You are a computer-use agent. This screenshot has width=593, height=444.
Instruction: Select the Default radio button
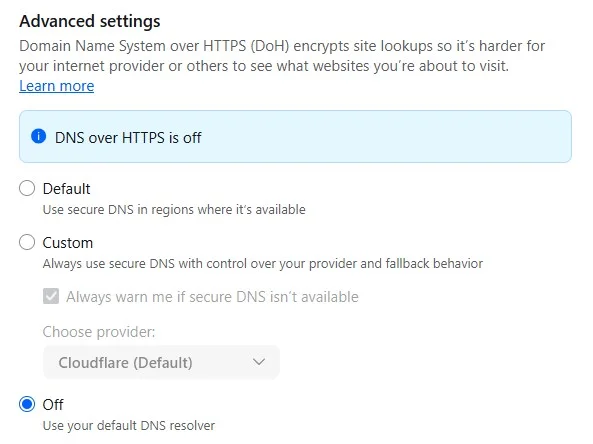pos(27,188)
